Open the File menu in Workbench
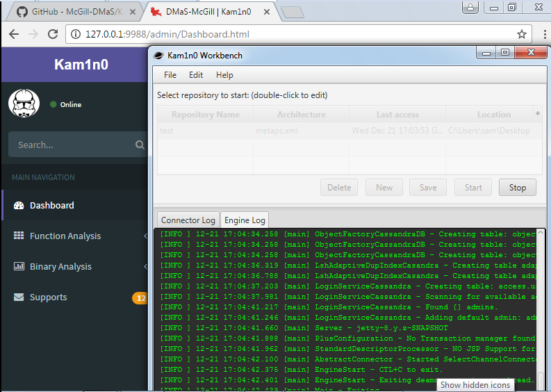The width and height of the screenshot is (551, 392). [x=170, y=75]
